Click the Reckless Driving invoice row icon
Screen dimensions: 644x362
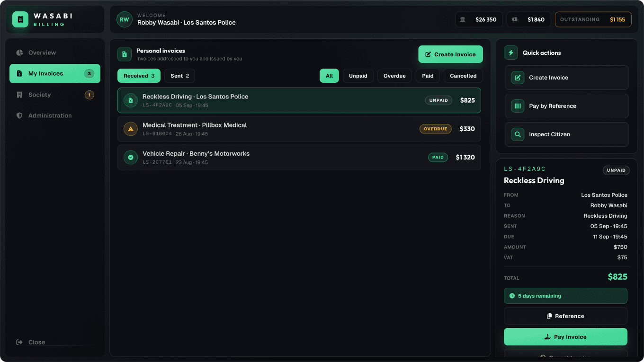click(x=131, y=100)
